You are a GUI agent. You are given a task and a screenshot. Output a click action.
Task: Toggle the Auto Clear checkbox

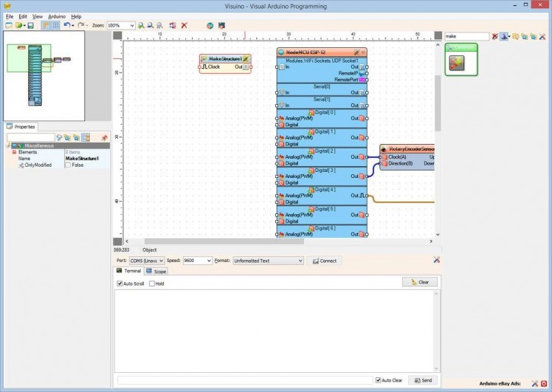point(379,380)
